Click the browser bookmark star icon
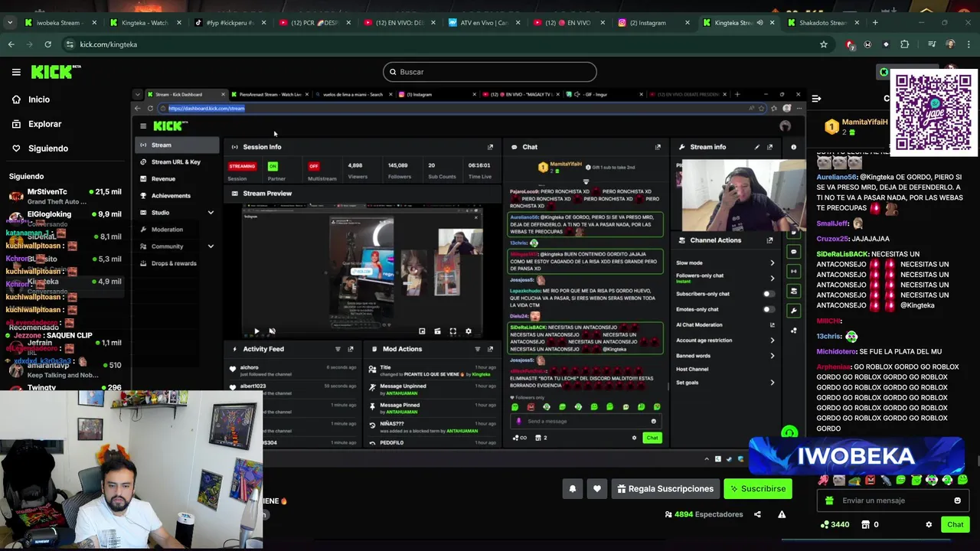Screen dimensions: 980x551 824,44
